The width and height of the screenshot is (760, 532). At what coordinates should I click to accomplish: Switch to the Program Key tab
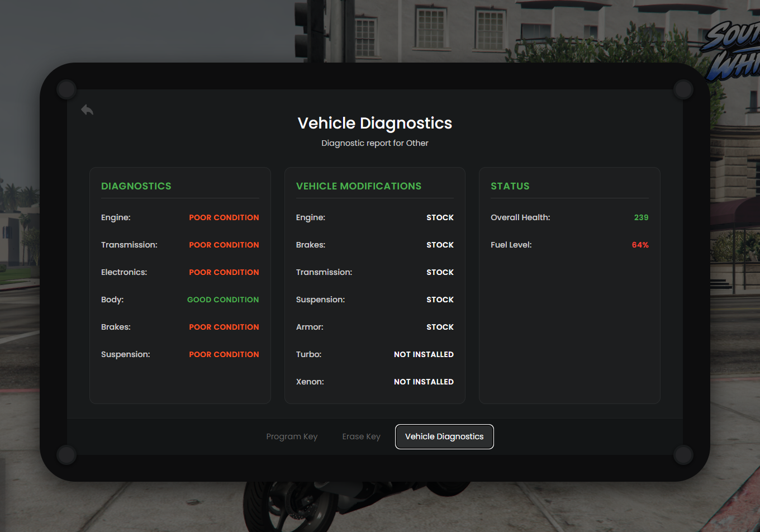(x=292, y=436)
